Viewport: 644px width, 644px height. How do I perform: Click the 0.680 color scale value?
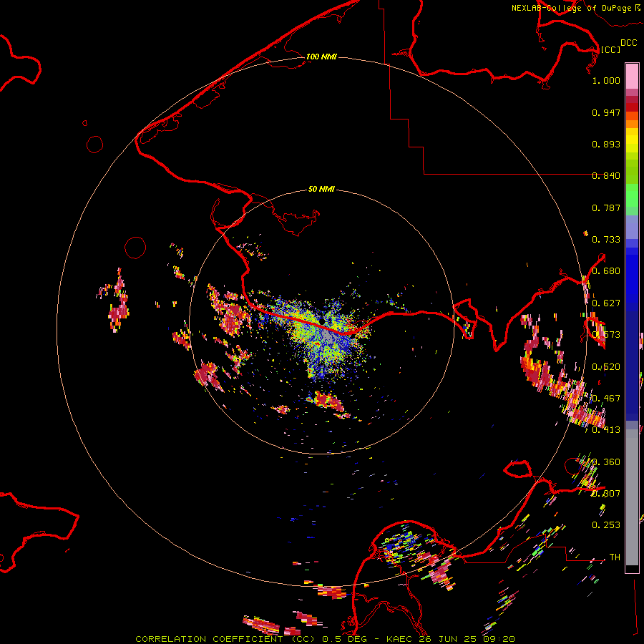pos(606,271)
